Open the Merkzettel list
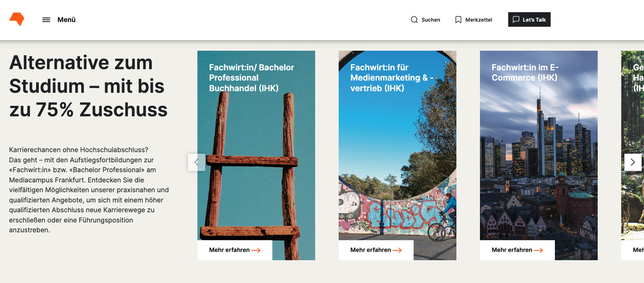This screenshot has height=283, width=644. click(x=478, y=20)
